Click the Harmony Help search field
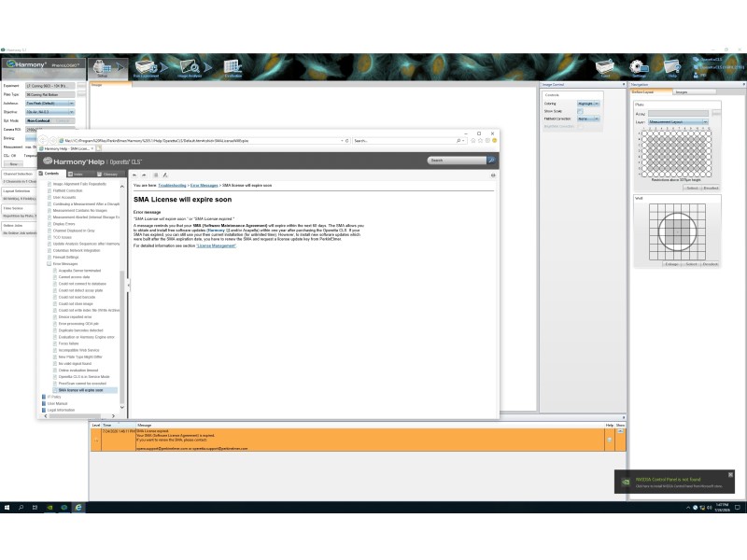Screen dimensions: 747x560 coord(457,161)
